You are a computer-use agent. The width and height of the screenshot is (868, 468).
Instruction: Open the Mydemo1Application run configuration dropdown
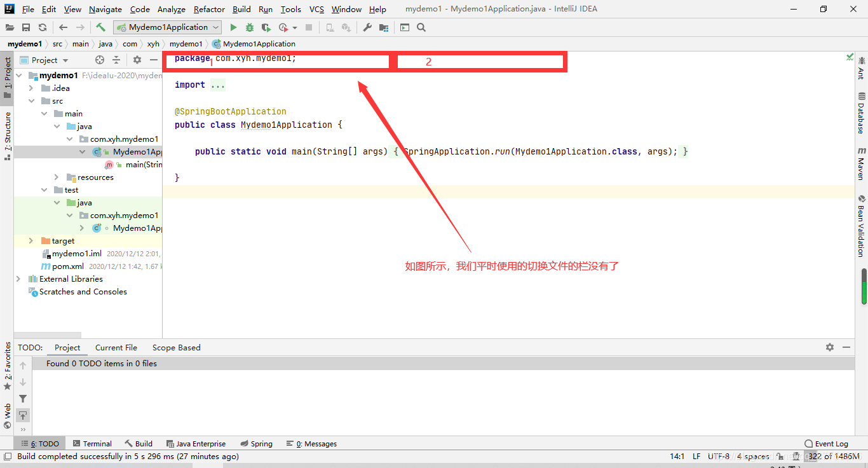pos(167,27)
